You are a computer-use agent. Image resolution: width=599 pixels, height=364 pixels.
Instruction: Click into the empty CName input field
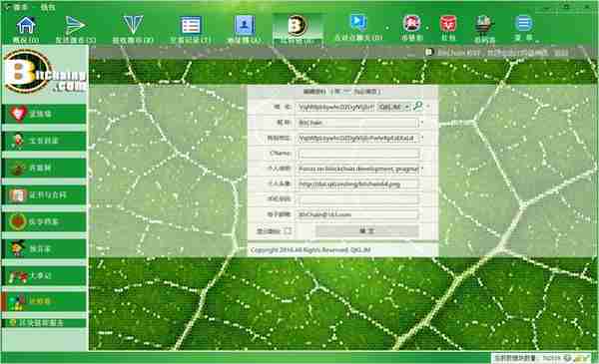(358, 154)
